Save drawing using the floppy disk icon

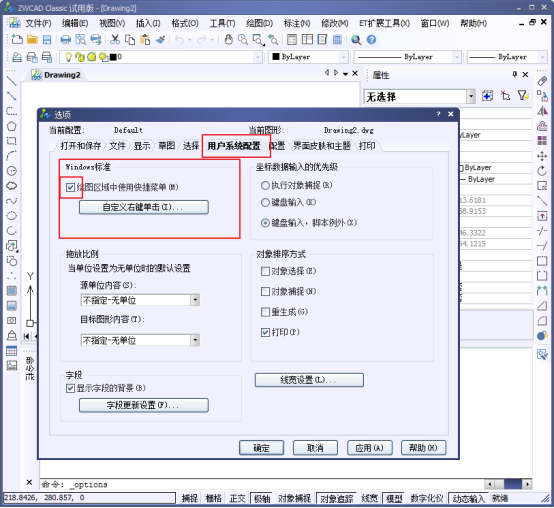(47, 40)
